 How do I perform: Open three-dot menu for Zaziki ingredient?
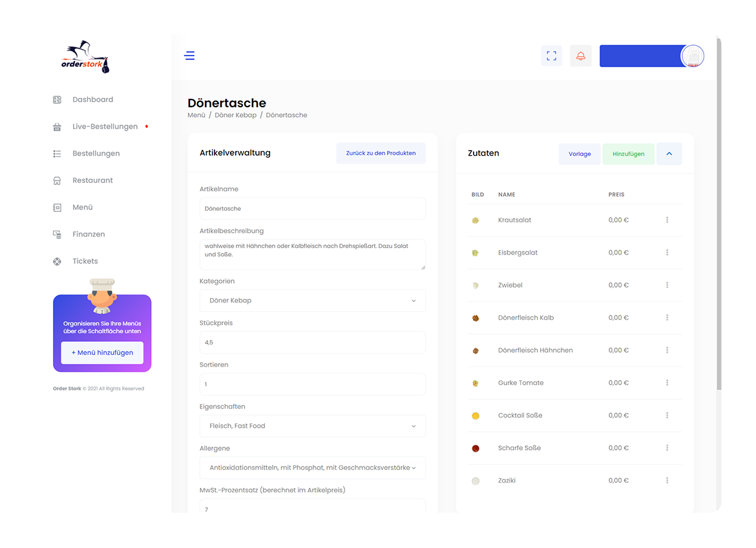click(667, 481)
